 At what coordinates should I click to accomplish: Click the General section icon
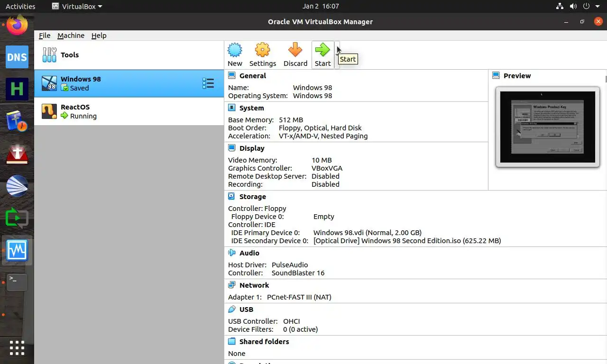[231, 75]
